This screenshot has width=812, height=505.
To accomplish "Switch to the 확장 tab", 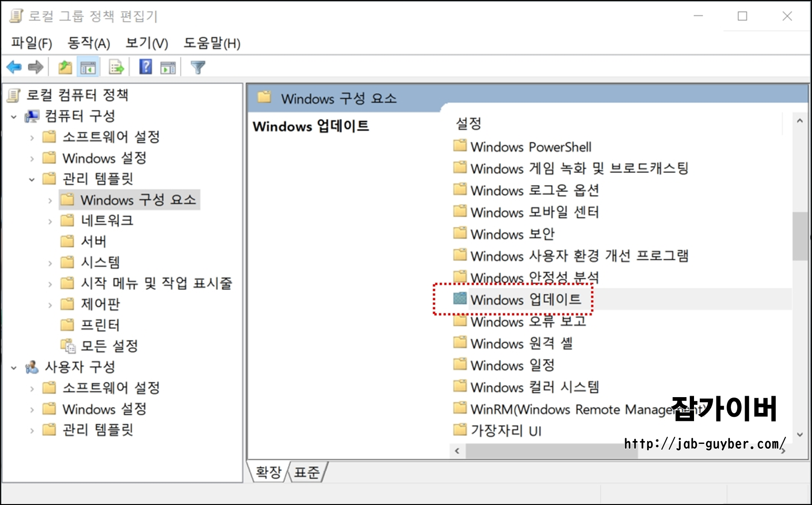I will coord(268,472).
